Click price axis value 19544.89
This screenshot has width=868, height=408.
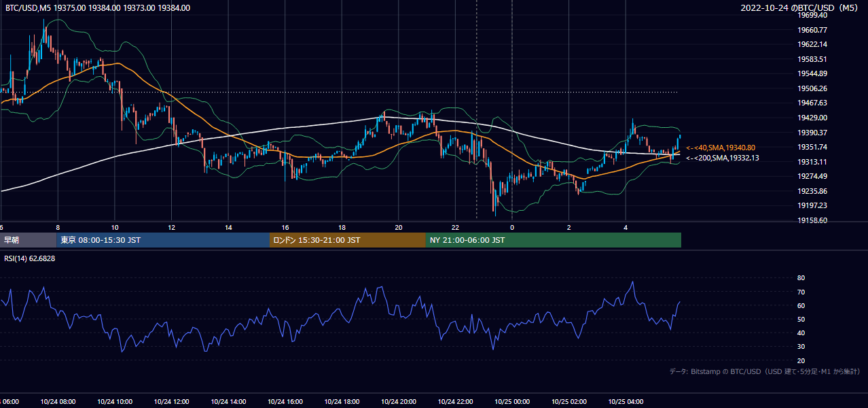812,73
